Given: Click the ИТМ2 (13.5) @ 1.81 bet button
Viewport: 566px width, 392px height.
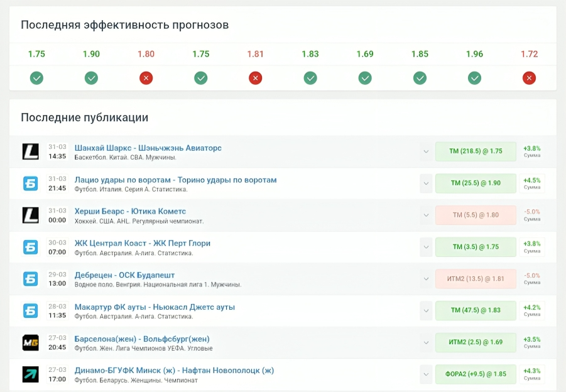Looking at the screenshot, I should [x=476, y=279].
